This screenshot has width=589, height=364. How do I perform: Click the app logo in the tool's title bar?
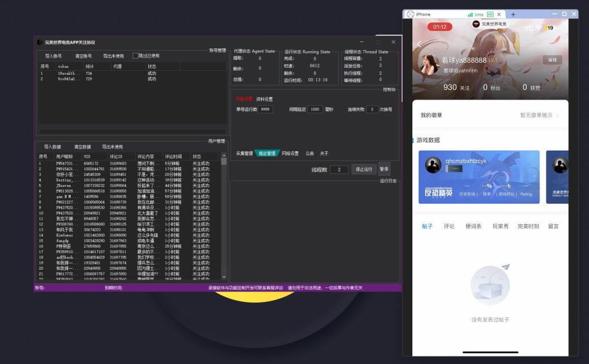tap(39, 42)
